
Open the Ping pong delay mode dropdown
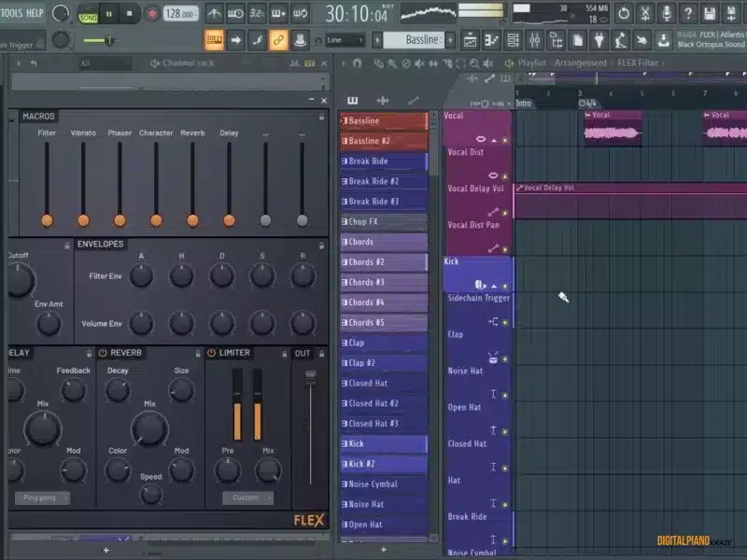[41, 497]
